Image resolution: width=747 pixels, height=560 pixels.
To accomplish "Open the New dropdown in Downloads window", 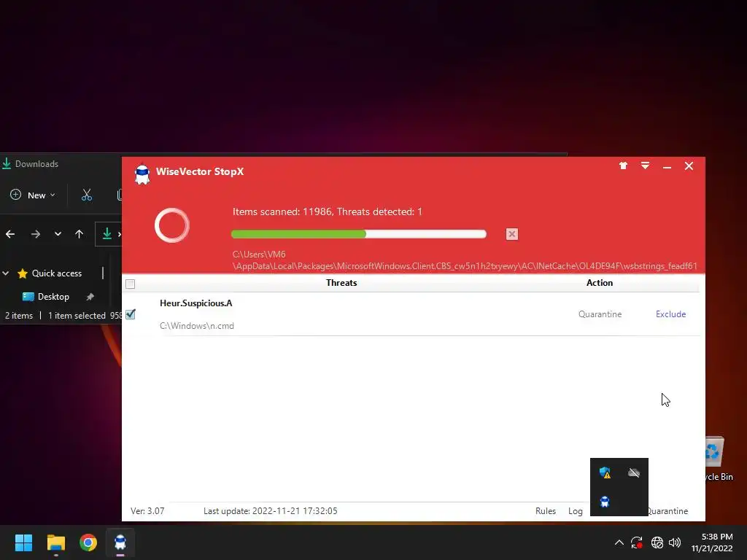I will coord(33,195).
